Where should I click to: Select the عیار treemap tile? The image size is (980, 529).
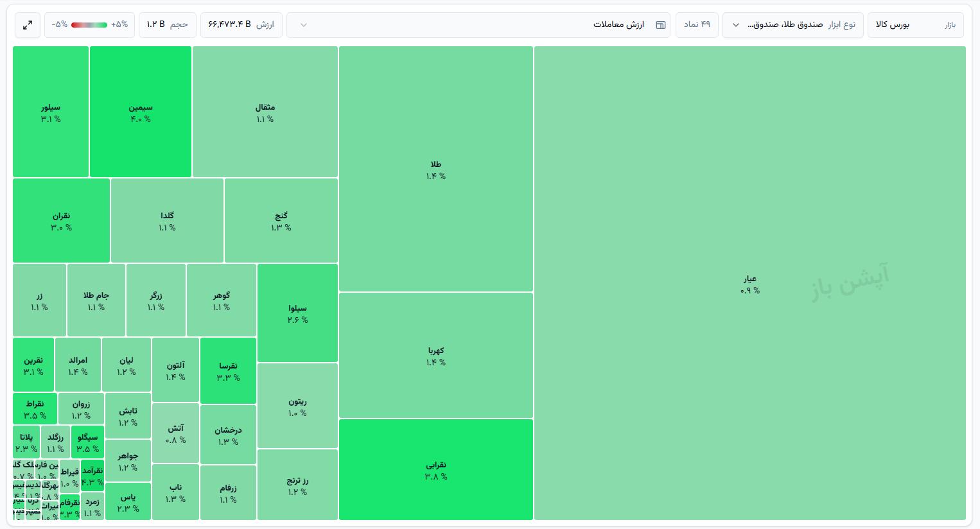[x=749, y=283]
